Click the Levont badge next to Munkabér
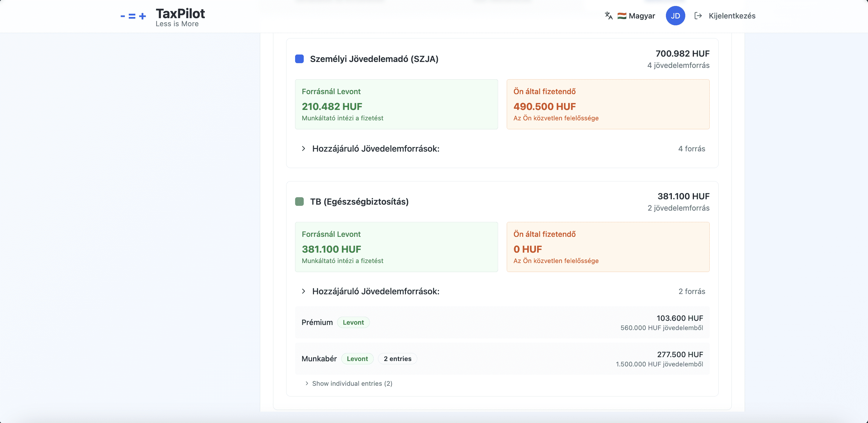The image size is (868, 423). [357, 359]
